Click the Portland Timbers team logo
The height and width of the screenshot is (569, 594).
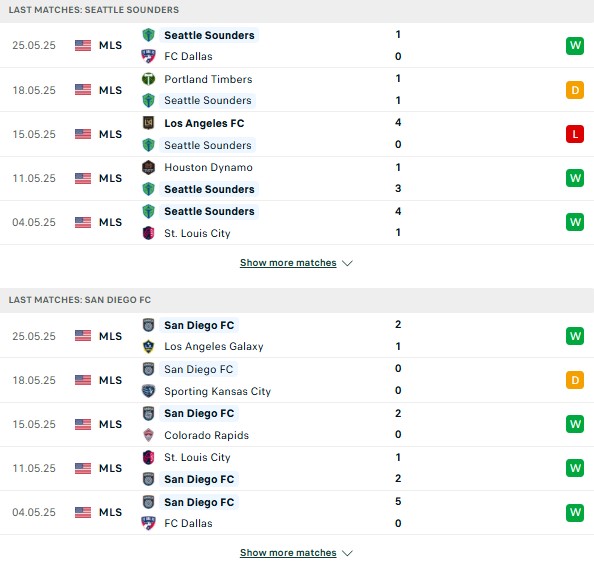tap(148, 79)
